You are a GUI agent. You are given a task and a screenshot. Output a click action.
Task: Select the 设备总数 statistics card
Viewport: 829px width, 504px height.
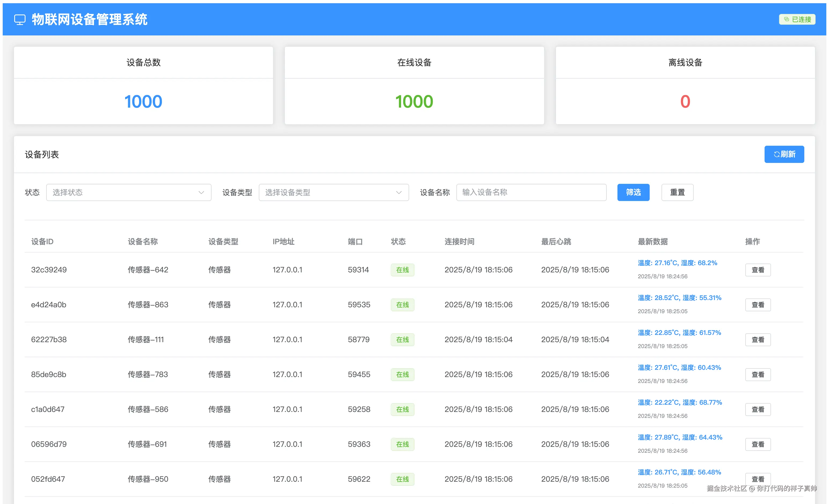point(143,85)
